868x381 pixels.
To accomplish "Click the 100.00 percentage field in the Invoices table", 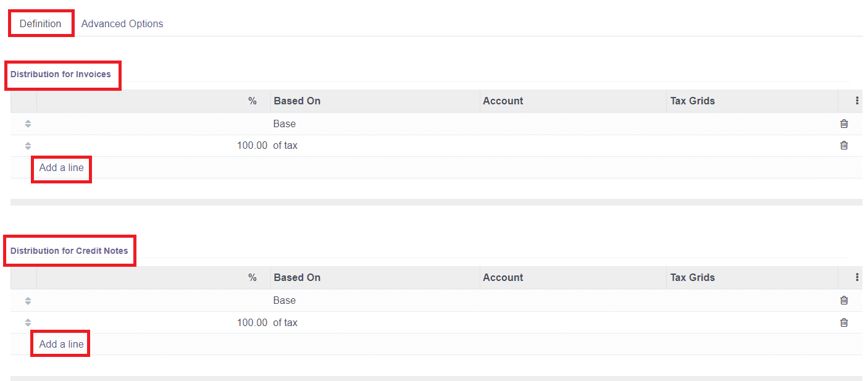I will [x=251, y=145].
